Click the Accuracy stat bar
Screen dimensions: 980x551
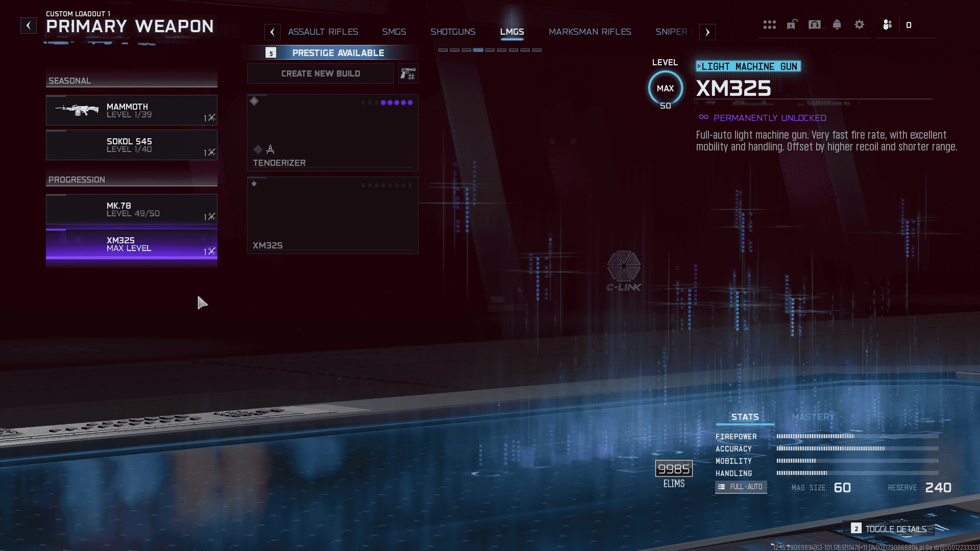click(x=857, y=448)
